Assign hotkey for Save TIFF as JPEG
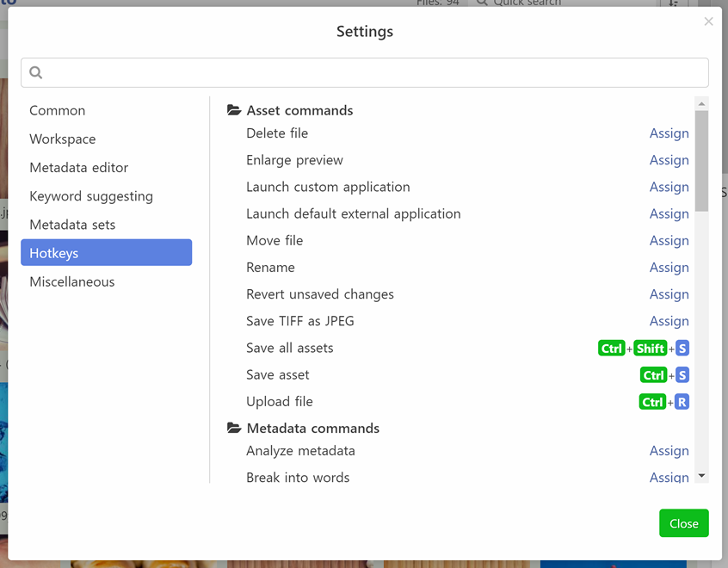Viewport: 728px width, 568px height. [x=669, y=321]
